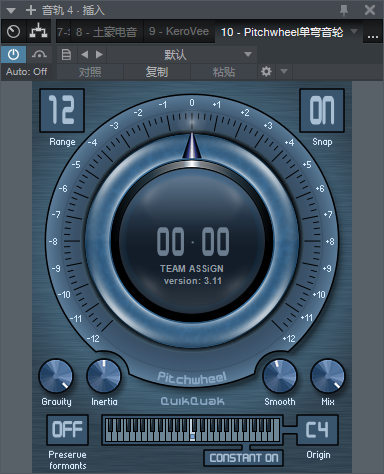Screen dimensions: 384x474
Task: Click the QuikQuak logo text
Action: pyautogui.click(x=192, y=401)
